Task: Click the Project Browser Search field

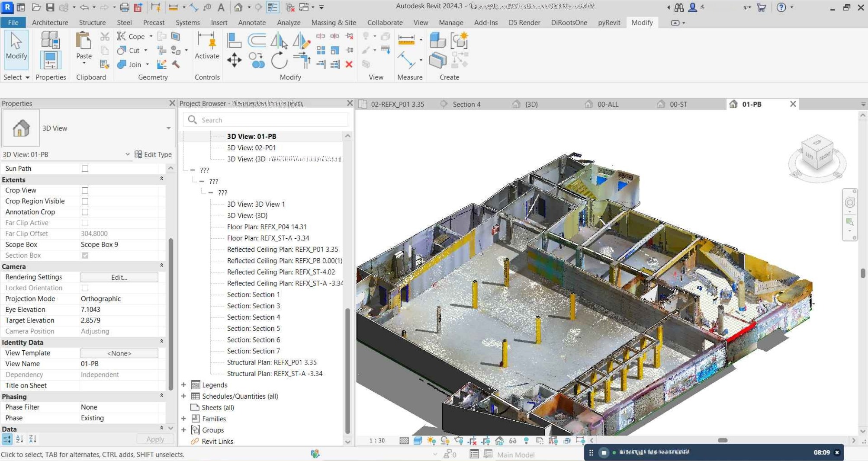Action: 266,120
